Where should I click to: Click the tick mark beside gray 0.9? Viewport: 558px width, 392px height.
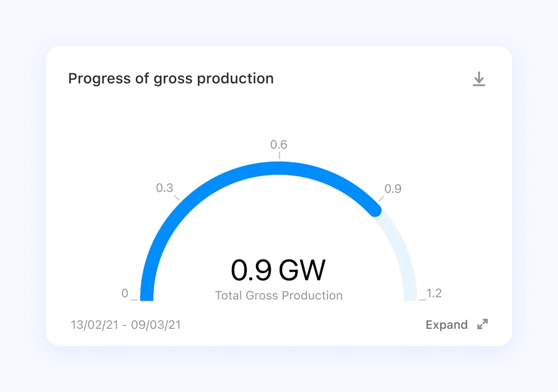coord(381,199)
